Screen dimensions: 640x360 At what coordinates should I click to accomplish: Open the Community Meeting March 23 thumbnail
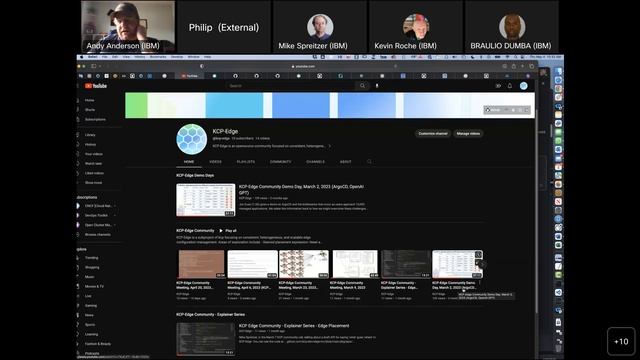tap(304, 264)
